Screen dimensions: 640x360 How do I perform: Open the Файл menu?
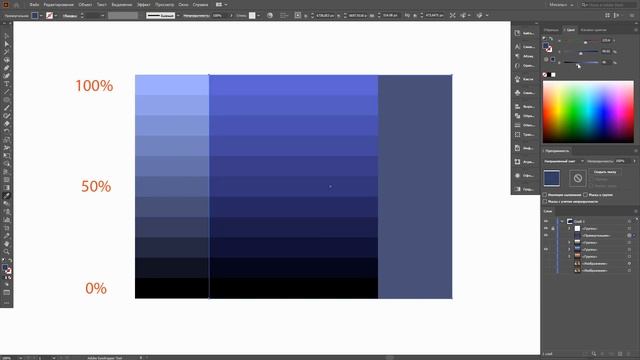click(34, 4)
